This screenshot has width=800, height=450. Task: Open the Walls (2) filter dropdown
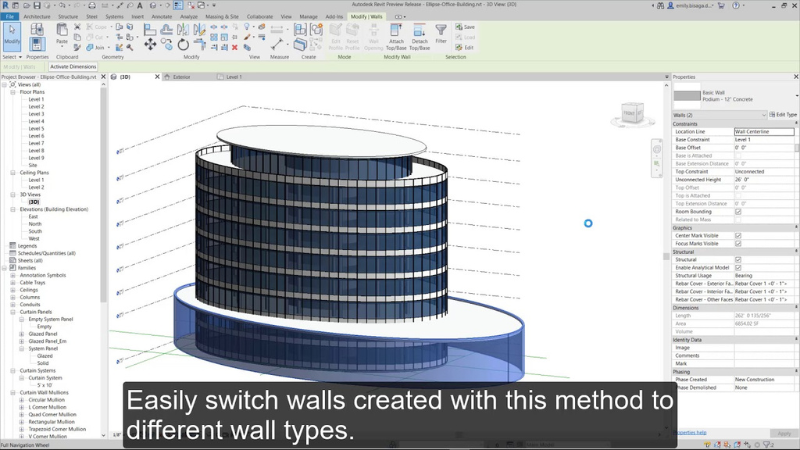click(x=720, y=115)
